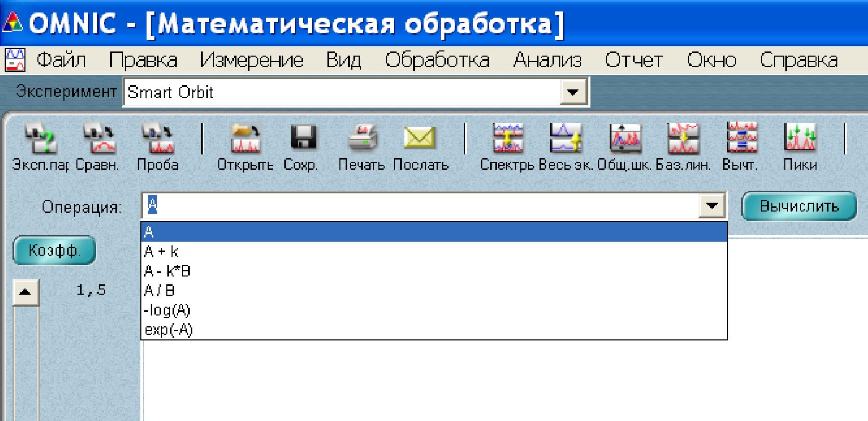Choose the A + k operation
Viewport: 868px width, 421px height.
434,252
